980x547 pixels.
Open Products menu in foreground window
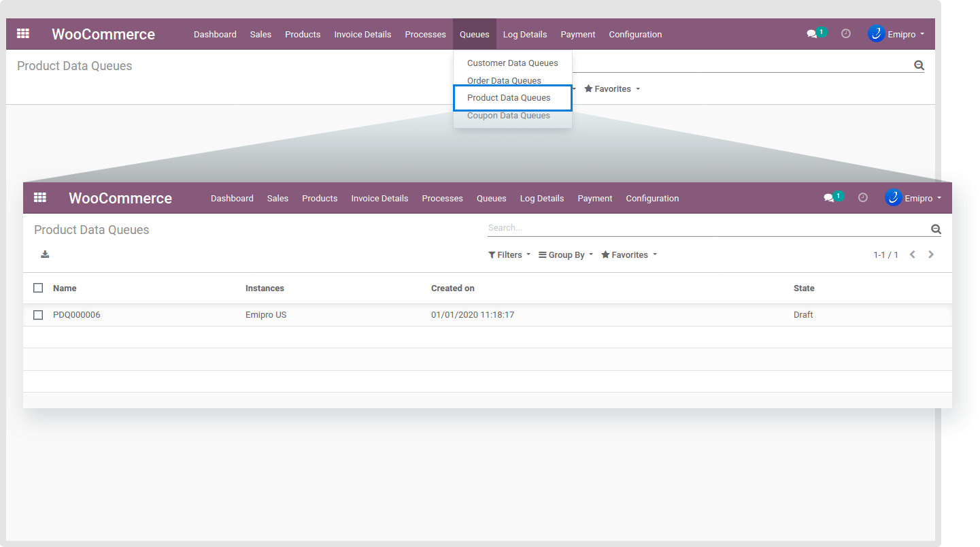(320, 199)
